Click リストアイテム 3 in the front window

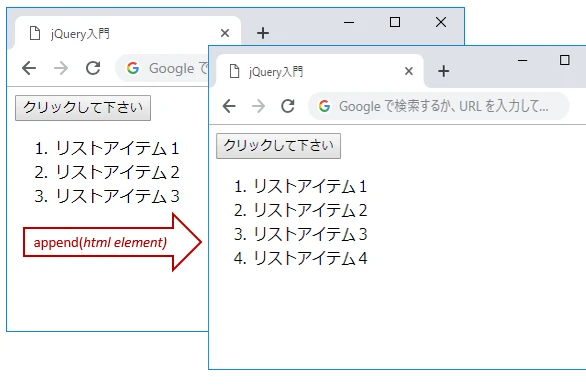click(x=310, y=234)
